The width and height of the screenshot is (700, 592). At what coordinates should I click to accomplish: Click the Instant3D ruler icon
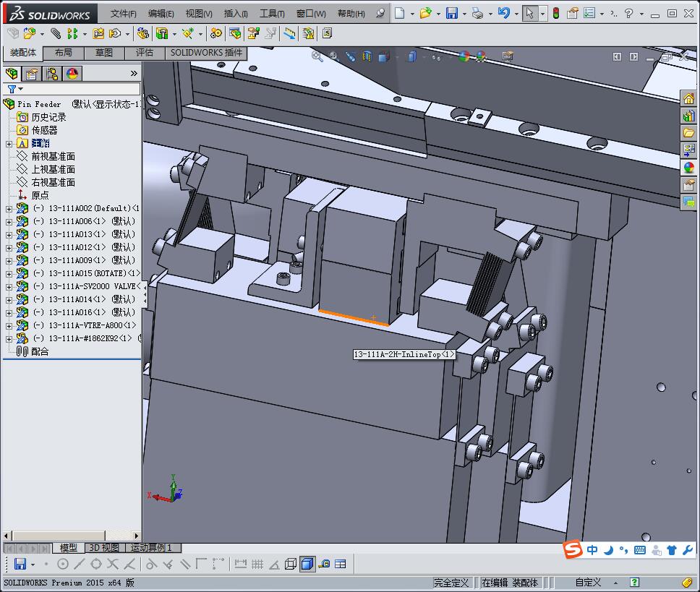289,33
